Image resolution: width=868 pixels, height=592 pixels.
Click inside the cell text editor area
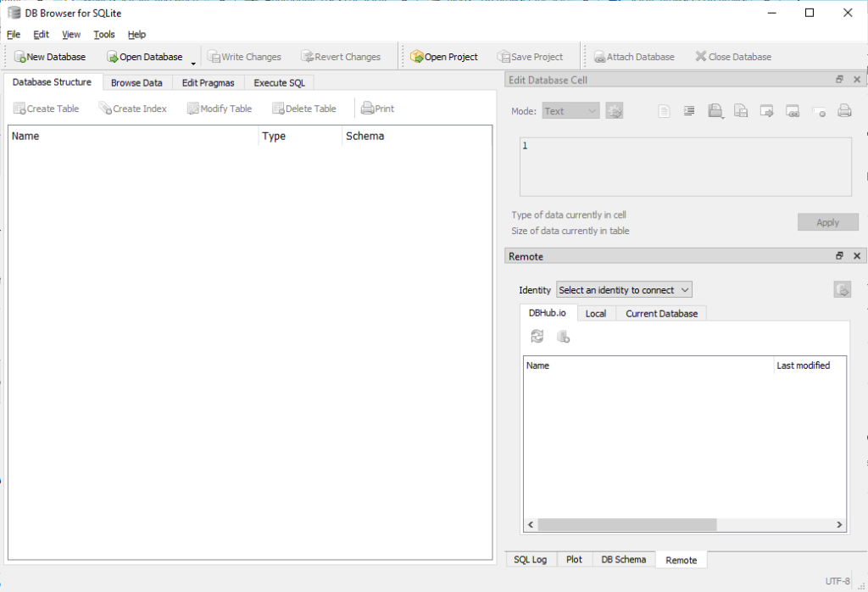point(685,167)
